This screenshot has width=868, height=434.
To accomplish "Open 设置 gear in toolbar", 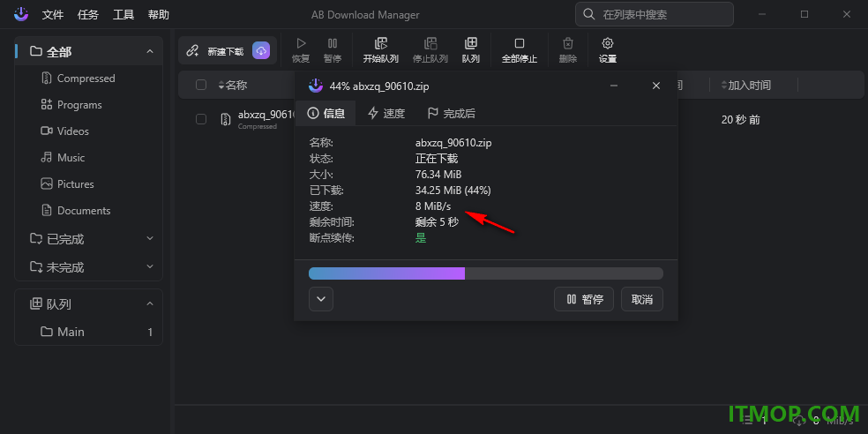I will click(608, 50).
